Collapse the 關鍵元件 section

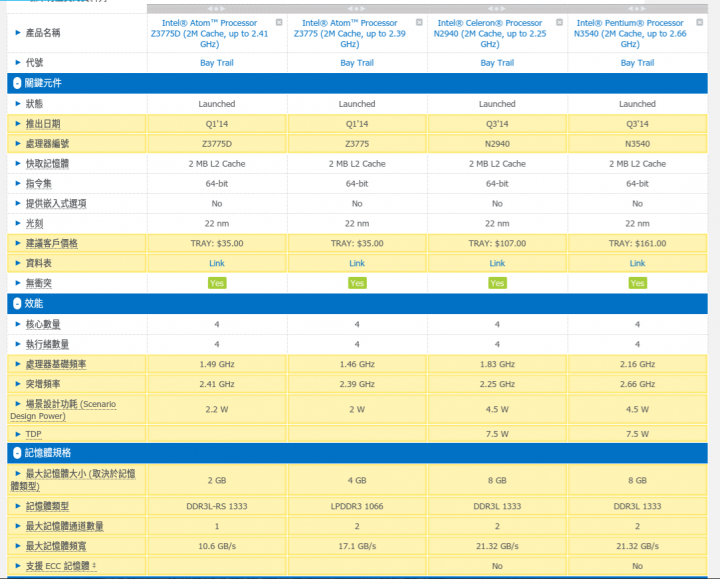[17, 83]
